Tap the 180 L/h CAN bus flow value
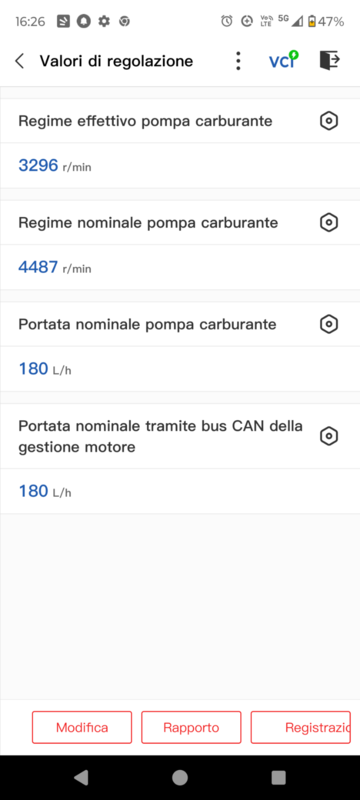 pyautogui.click(x=45, y=491)
